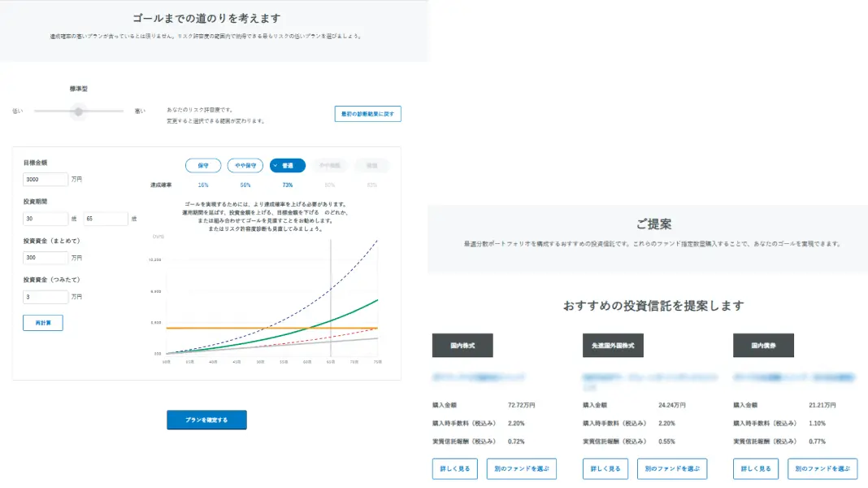Click the blurred fund name under 先進国外国株式
The image size is (868, 488).
(650, 381)
